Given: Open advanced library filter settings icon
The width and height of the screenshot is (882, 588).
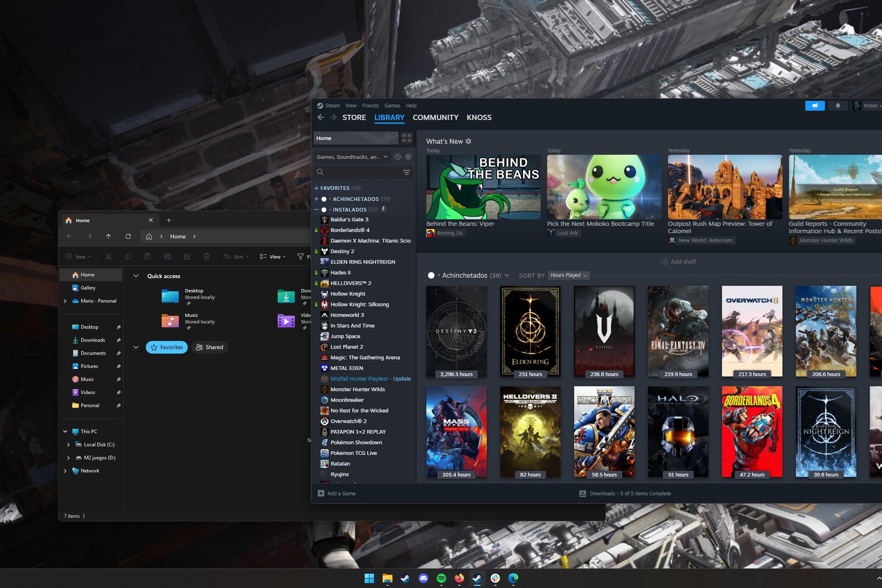Looking at the screenshot, I should 407,172.
